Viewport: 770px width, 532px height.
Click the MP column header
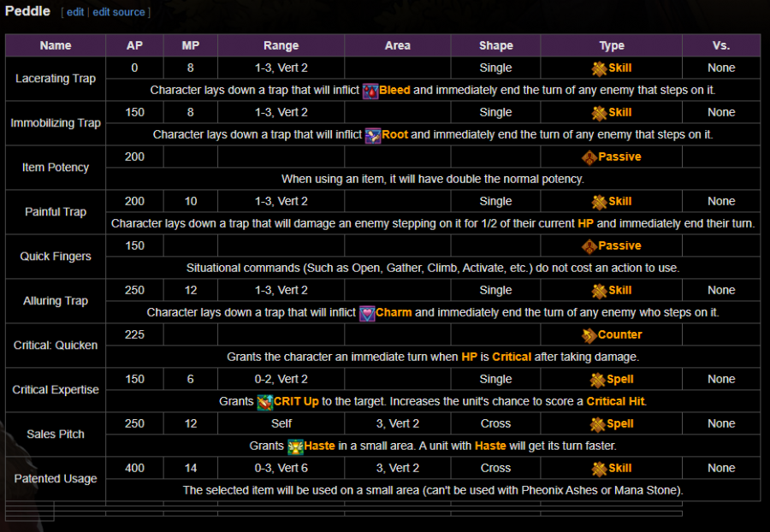click(191, 45)
